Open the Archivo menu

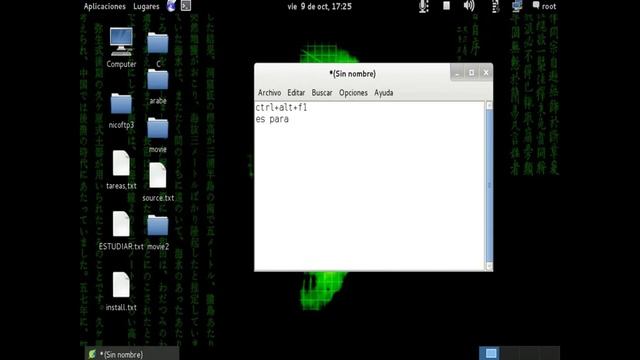(269, 93)
